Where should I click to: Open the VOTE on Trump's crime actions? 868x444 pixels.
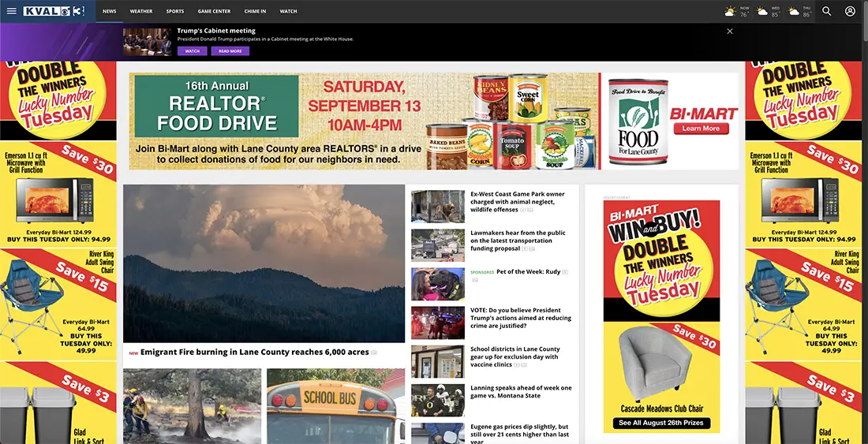pos(521,318)
